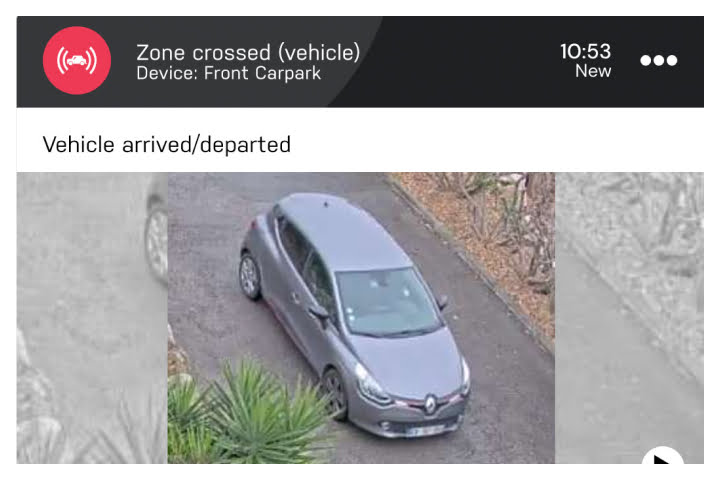Viewport: 720px width, 480px height.
Task: Open the grey car snapshot thumbnail
Action: coord(361,318)
